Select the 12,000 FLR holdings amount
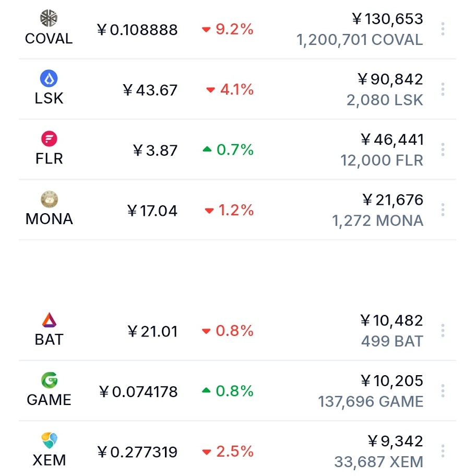This screenshot has height=476, width=475. [382, 160]
